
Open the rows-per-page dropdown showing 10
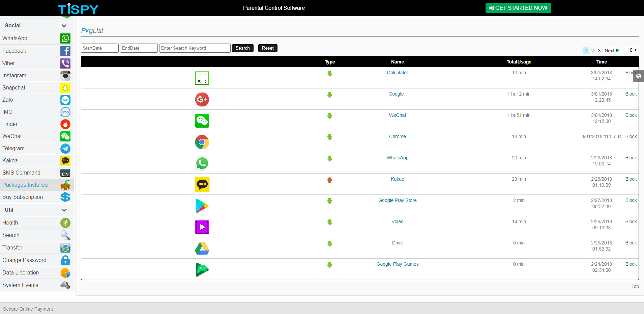632,50
